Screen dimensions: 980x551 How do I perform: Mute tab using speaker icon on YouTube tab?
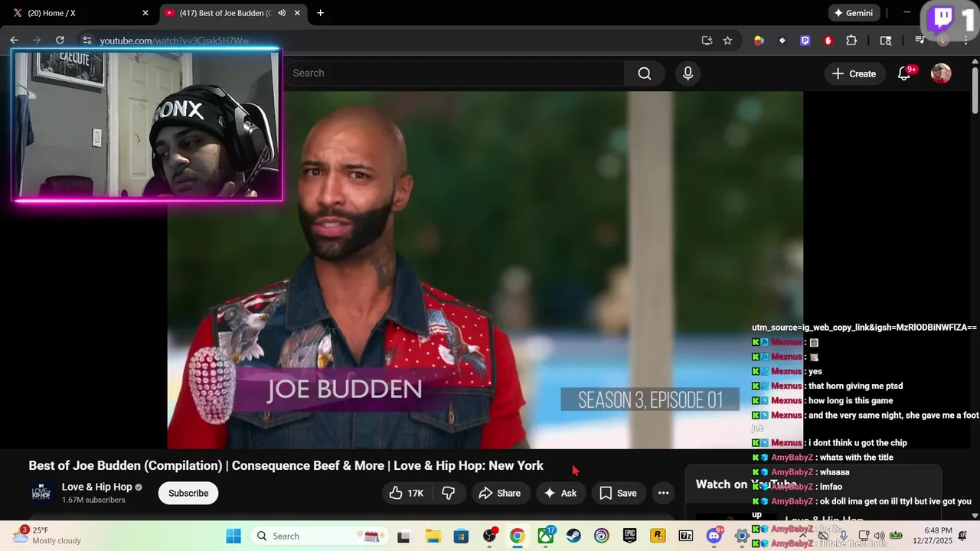click(282, 13)
